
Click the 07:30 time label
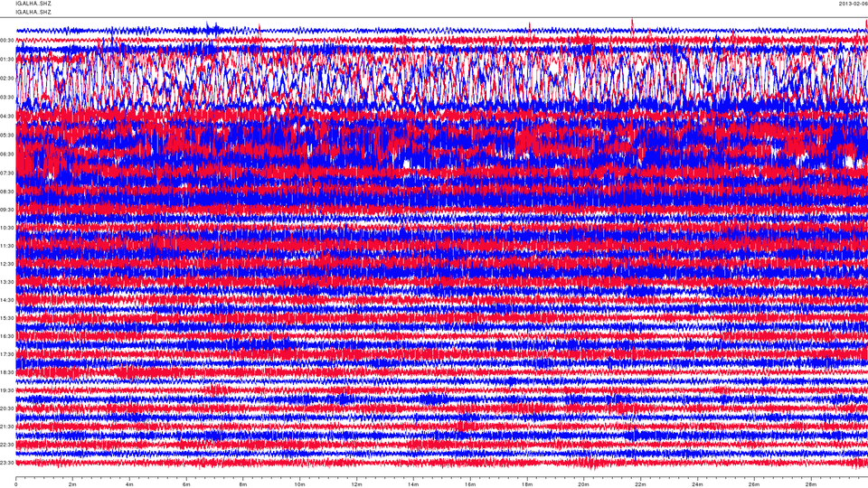coord(7,174)
